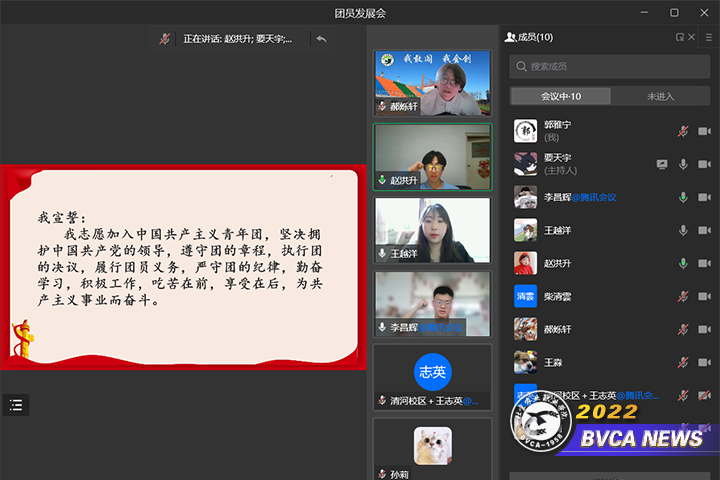Image resolution: width=720 pixels, height=480 pixels.
Task: Open the list icon at bottom left
Action: coord(15,405)
